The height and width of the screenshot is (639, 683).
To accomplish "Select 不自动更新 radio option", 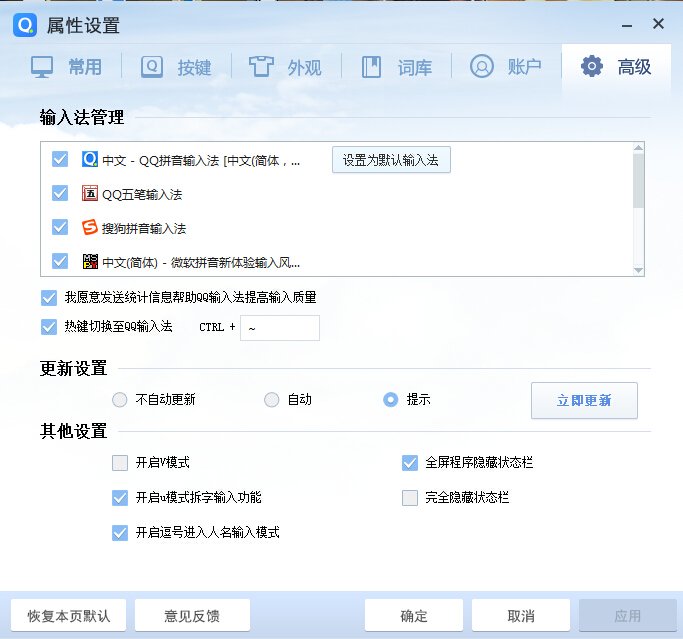I will (120, 400).
